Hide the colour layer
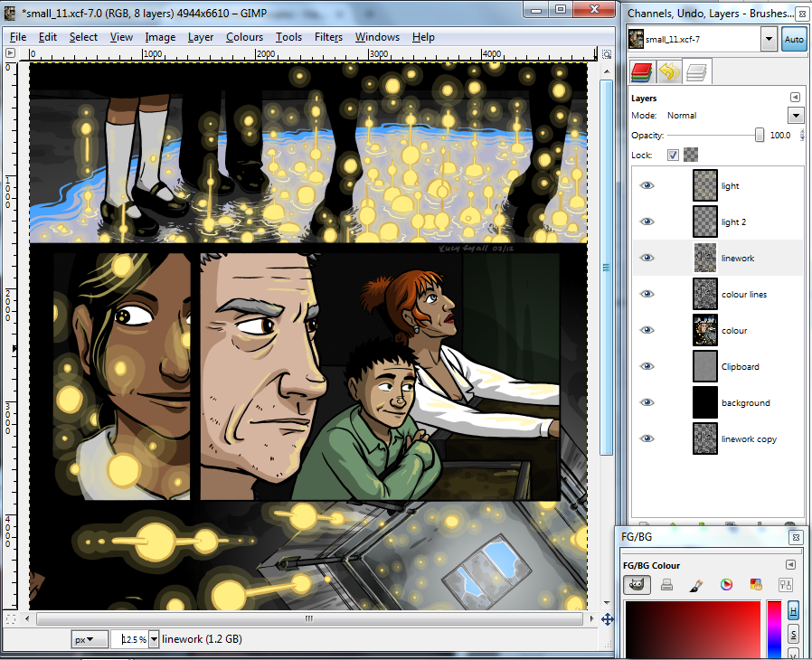 tap(647, 331)
